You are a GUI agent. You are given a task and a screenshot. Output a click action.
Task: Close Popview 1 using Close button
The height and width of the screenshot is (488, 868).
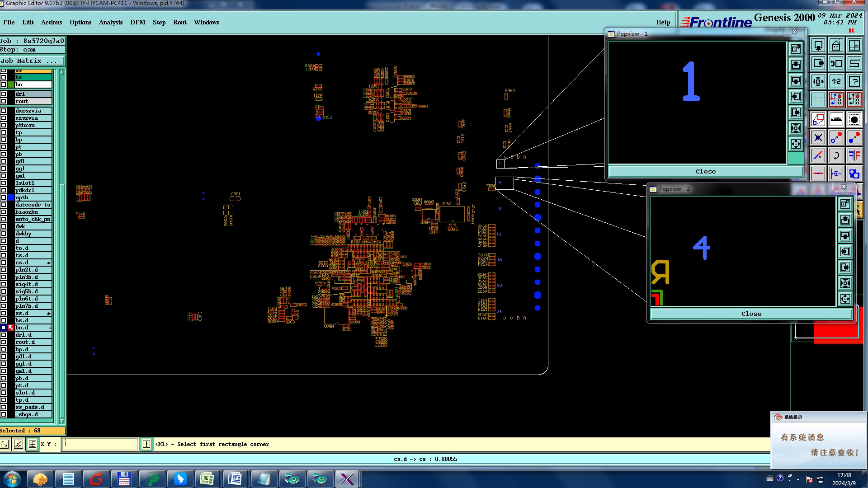(705, 172)
